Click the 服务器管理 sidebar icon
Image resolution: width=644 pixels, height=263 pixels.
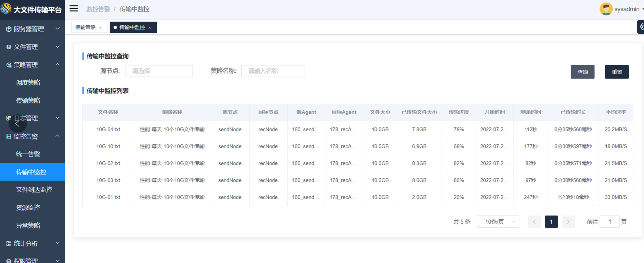click(9, 29)
